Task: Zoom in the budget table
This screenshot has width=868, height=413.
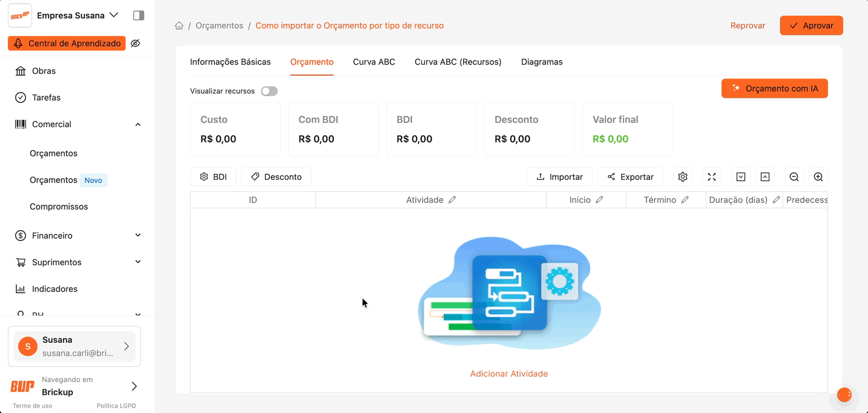Action: (818, 177)
